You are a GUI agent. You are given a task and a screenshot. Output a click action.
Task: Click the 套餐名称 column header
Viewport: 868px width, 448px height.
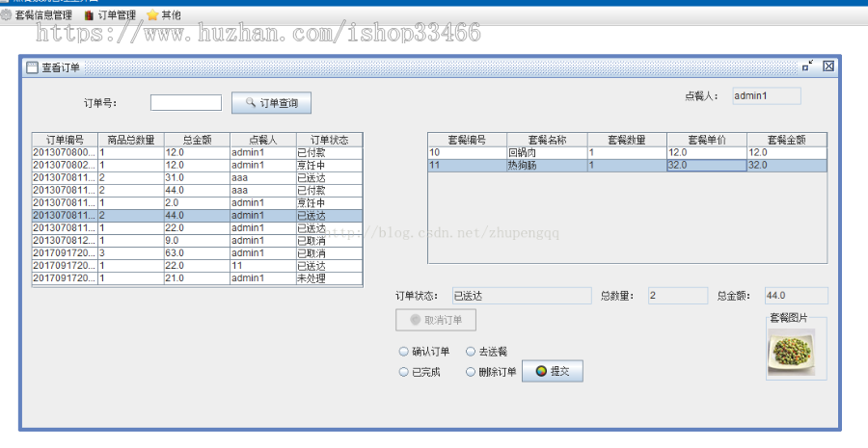pos(548,140)
